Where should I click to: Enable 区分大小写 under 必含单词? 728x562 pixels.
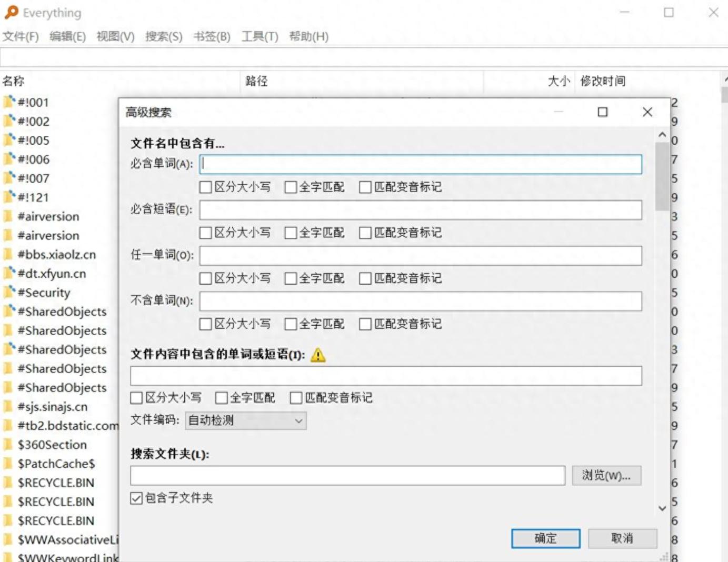pos(205,187)
